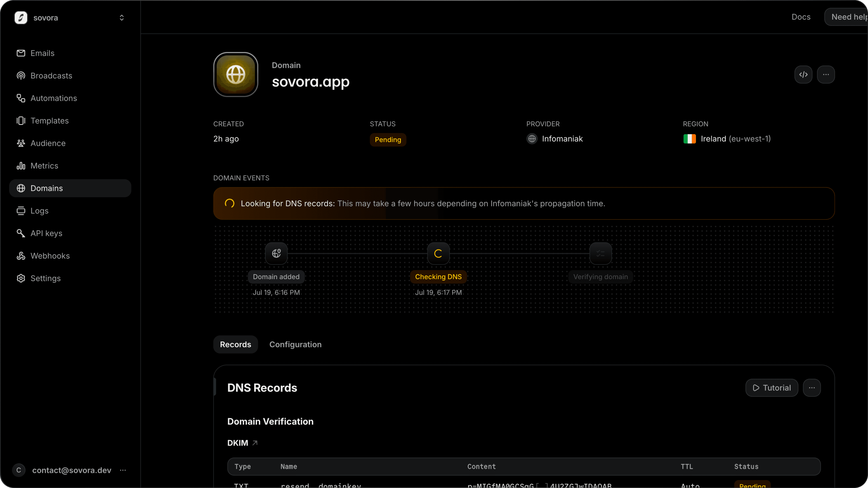Open Audience via its people icon
Viewport: 868px width, 488px height.
[21, 143]
